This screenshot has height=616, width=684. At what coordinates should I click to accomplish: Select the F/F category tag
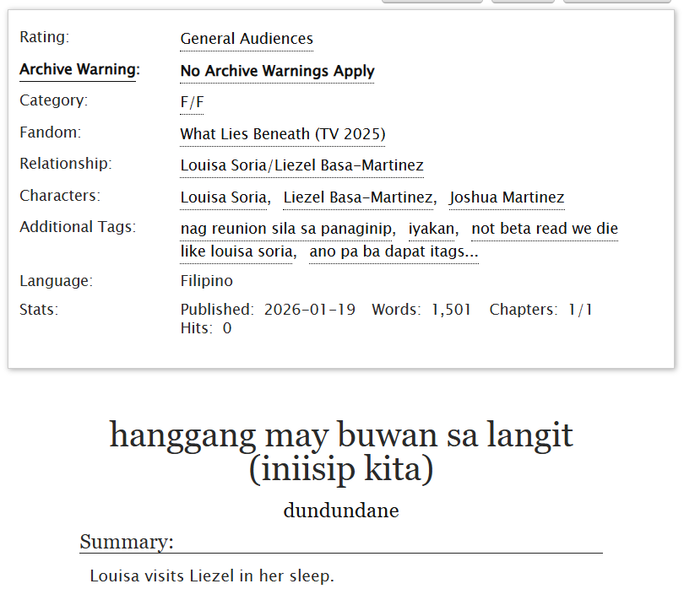(192, 102)
